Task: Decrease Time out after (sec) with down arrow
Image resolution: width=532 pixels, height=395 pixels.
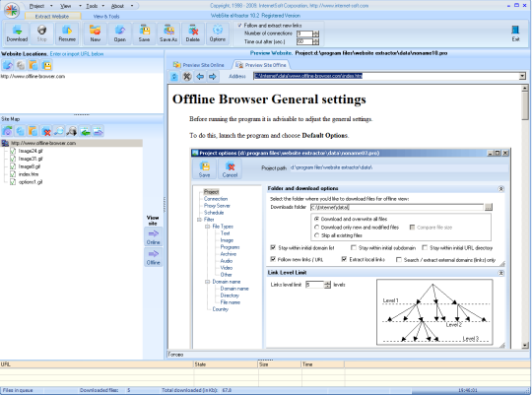Action: tap(316, 43)
